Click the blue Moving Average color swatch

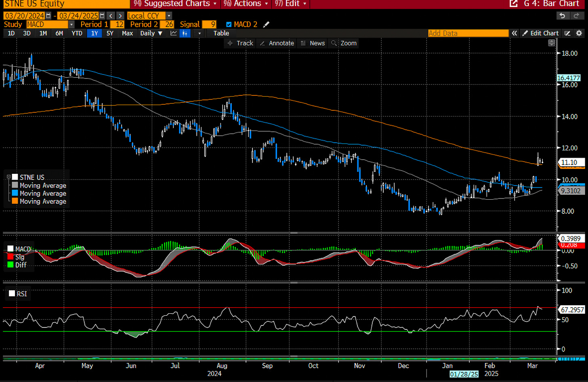[15, 193]
